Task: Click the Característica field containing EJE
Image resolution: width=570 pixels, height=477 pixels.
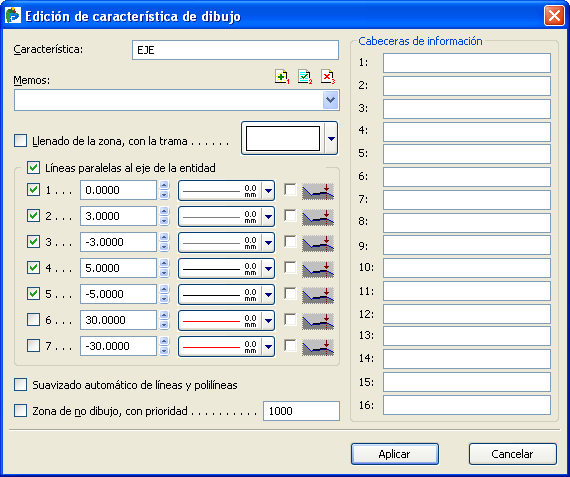Action: (x=236, y=50)
